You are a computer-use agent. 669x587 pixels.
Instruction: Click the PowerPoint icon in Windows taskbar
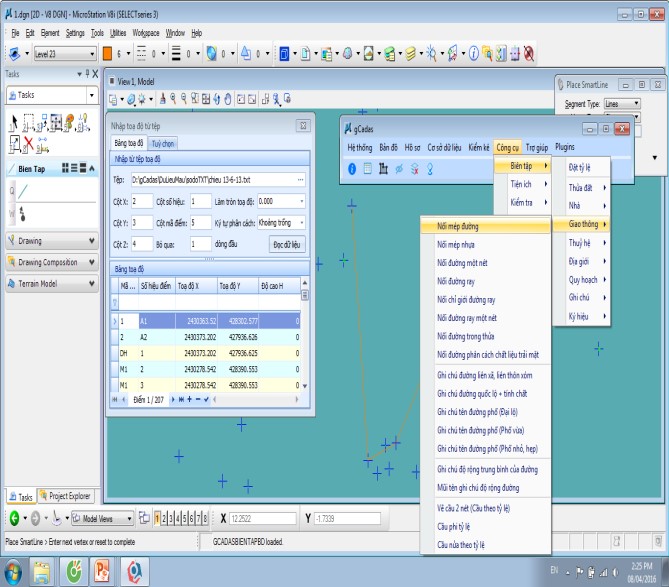coord(102,571)
